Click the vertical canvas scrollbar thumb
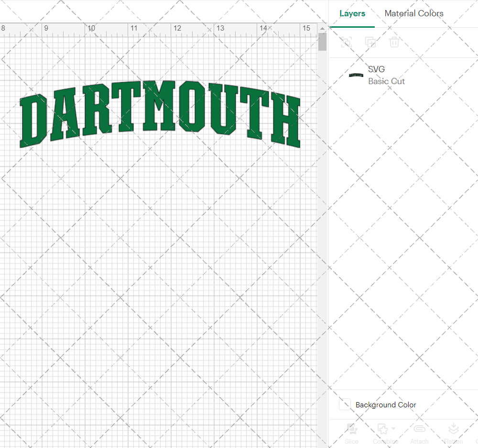The width and height of the screenshot is (478, 448). coord(322,42)
